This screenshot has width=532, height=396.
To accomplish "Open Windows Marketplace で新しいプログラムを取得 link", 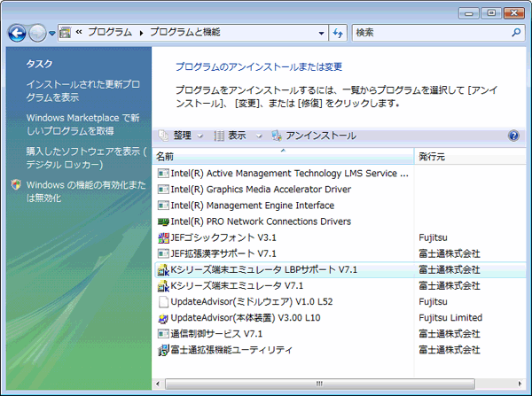I will click(x=82, y=124).
